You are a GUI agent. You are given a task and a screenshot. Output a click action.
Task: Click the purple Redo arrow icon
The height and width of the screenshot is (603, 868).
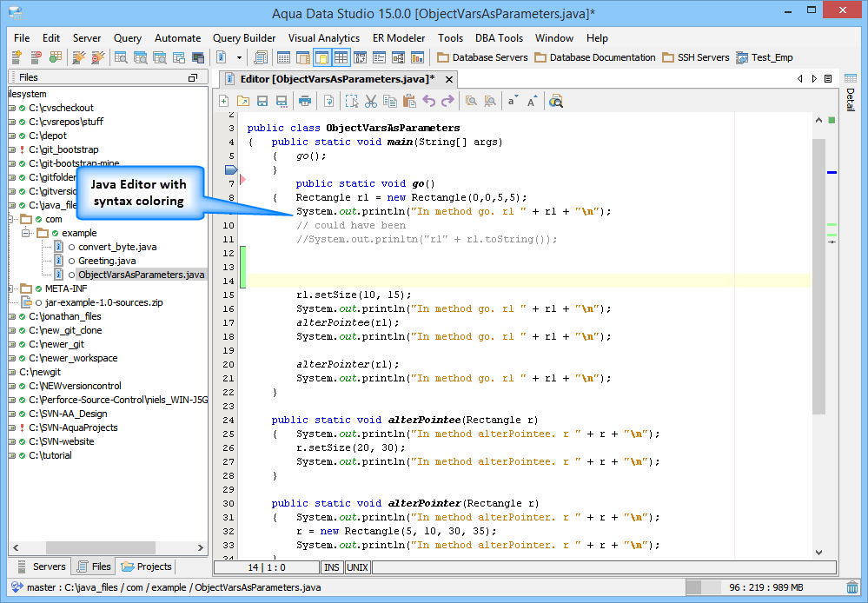click(447, 101)
